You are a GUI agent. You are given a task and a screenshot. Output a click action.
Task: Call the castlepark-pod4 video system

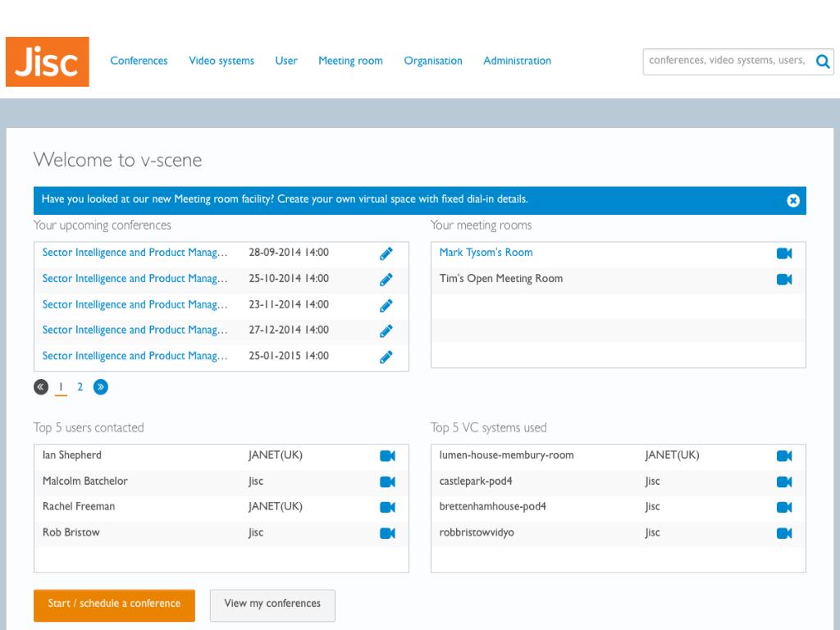tap(784, 482)
